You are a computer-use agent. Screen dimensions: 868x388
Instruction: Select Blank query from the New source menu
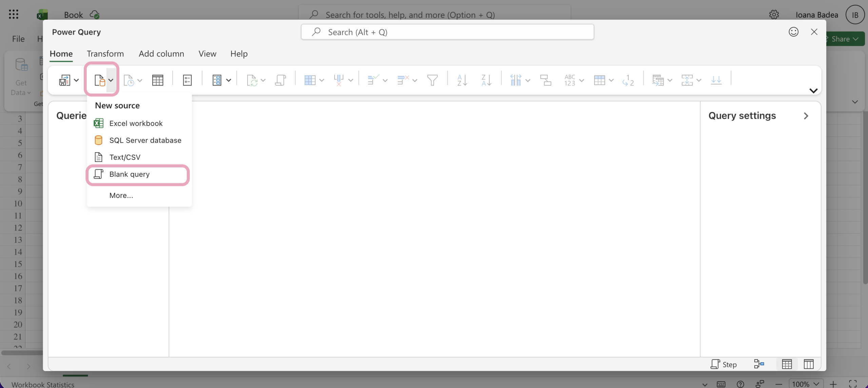tap(129, 174)
